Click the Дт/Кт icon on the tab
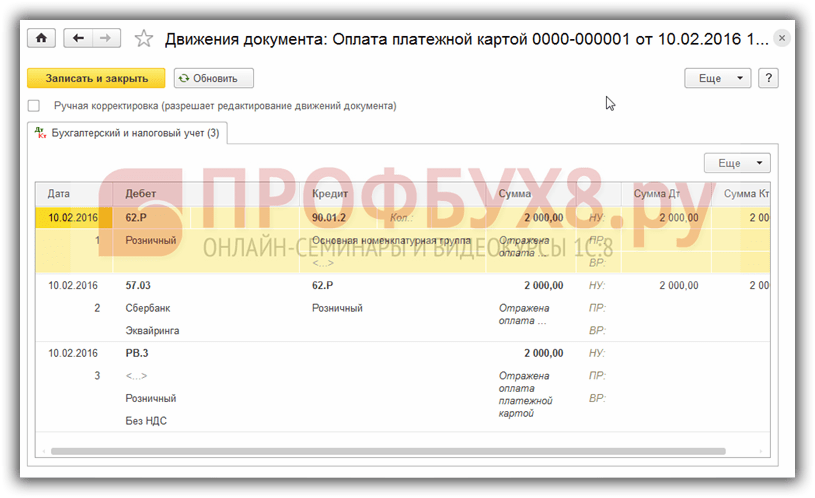The width and height of the screenshot is (815, 498). (x=41, y=133)
